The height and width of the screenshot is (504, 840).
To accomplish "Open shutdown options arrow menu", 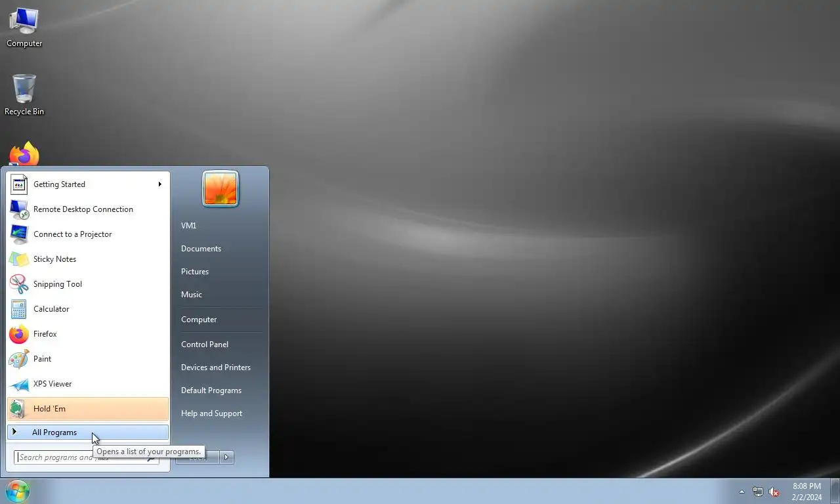I will 227,457.
